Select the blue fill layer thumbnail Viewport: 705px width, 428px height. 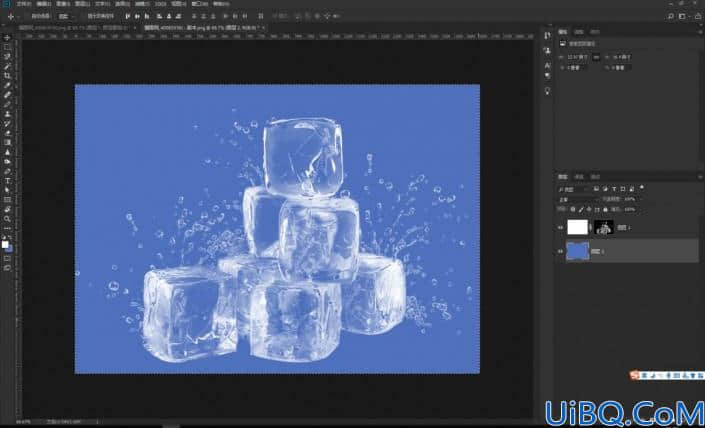click(578, 251)
